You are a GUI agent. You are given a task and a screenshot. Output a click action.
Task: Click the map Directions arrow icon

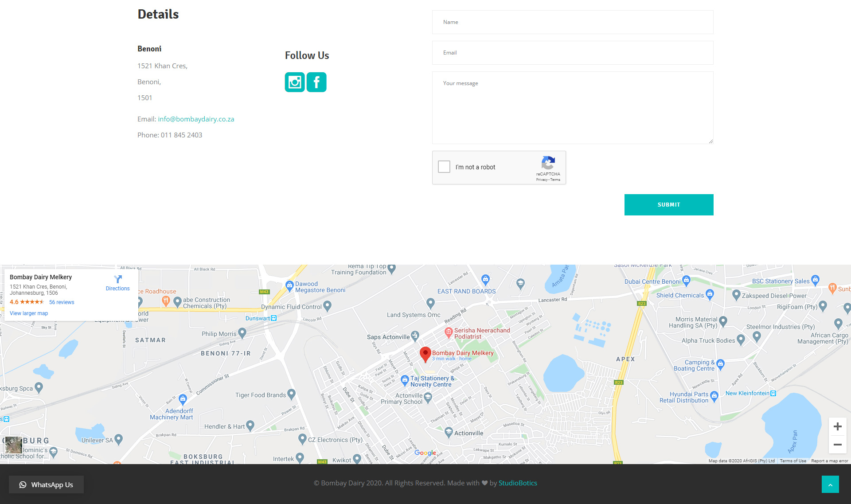(118, 279)
